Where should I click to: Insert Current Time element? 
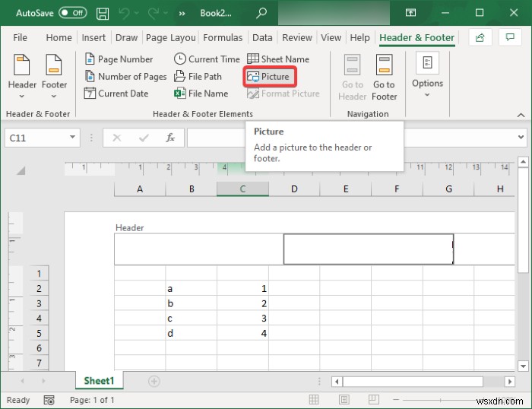click(207, 59)
